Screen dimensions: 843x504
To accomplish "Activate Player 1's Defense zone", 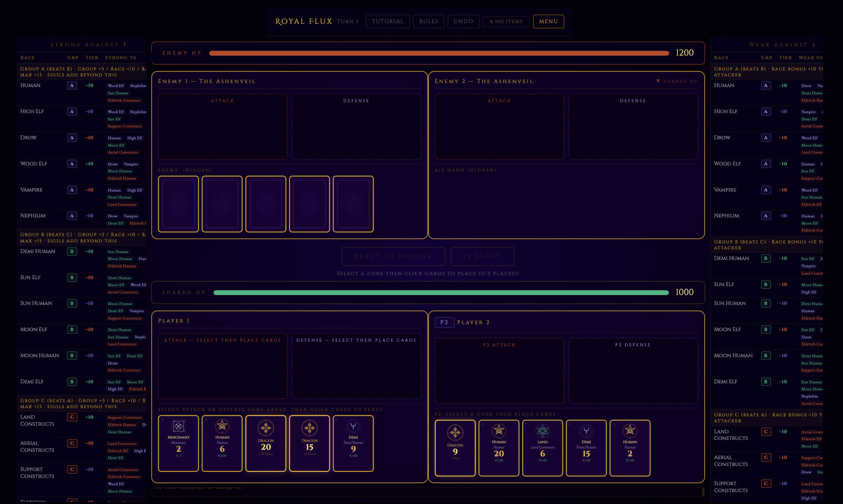I will pyautogui.click(x=356, y=366).
